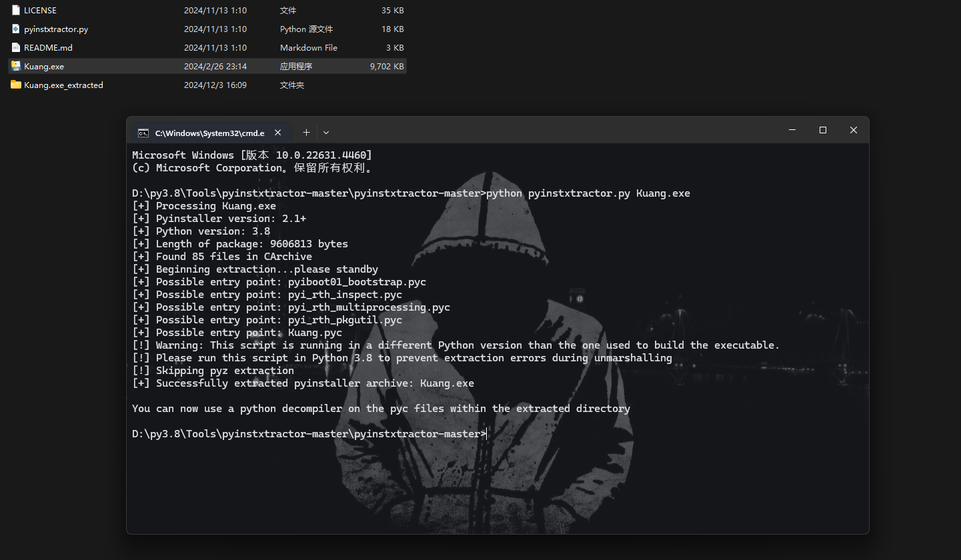Click the LICENSE file icon
Image resolution: width=961 pixels, height=560 pixels.
tap(16, 11)
